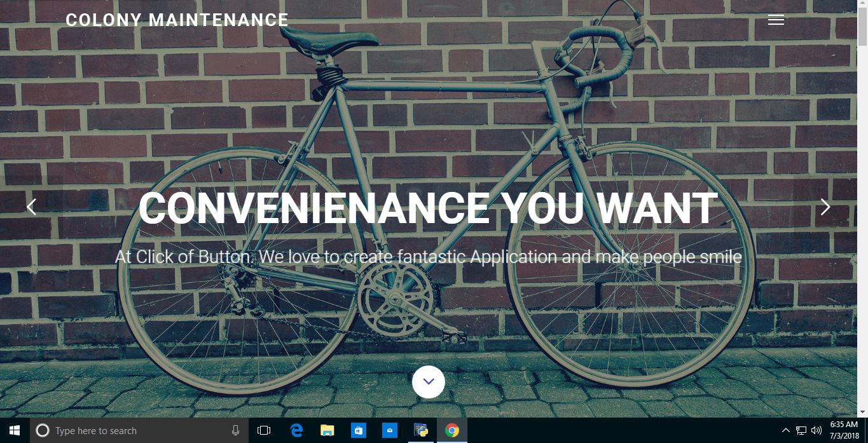Click the round scroll-down chevron button
868x443 pixels.
coord(429,381)
